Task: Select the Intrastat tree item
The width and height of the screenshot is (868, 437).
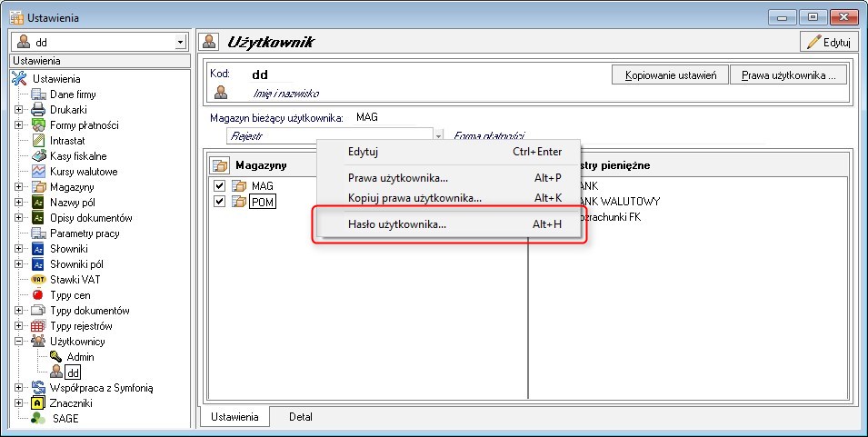Action: point(67,141)
